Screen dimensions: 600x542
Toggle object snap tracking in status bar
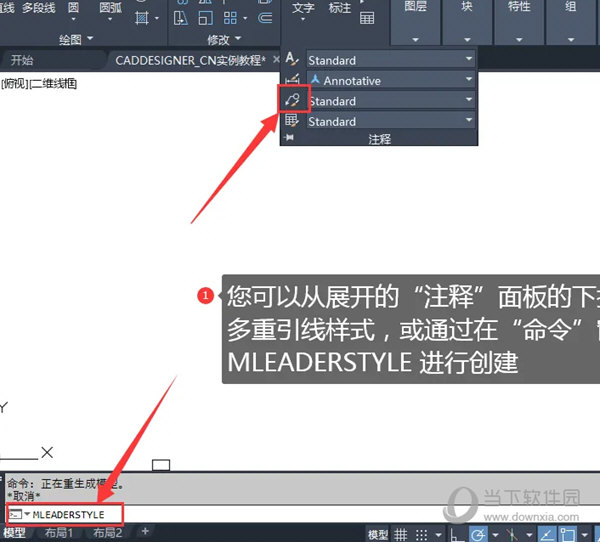[547, 534]
